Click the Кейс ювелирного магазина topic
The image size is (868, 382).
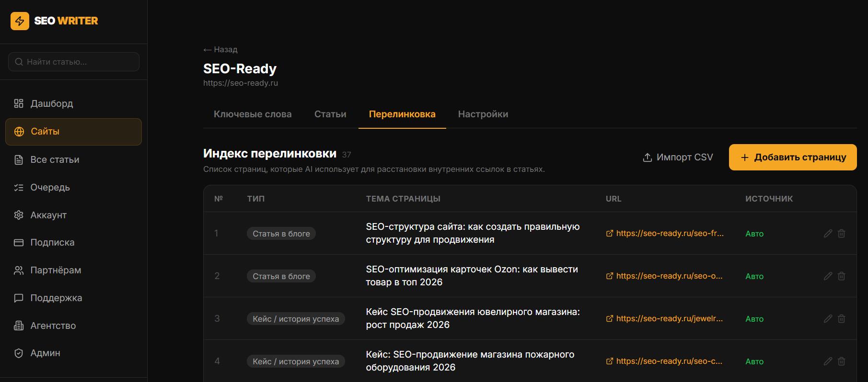[473, 318]
